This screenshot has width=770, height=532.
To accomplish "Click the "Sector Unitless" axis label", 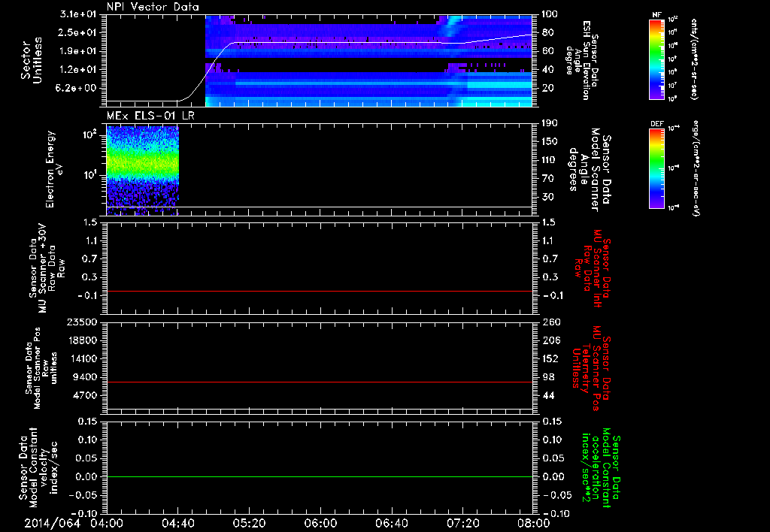I will pos(32,60).
